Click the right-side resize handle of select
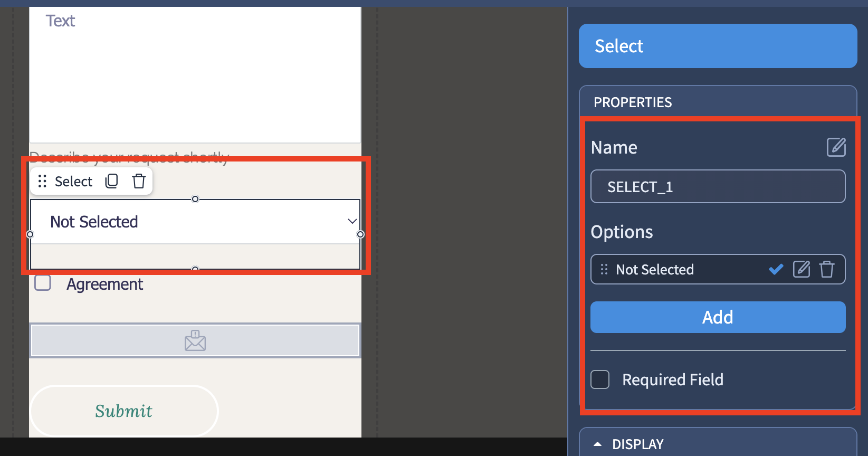868x456 pixels. (360, 234)
